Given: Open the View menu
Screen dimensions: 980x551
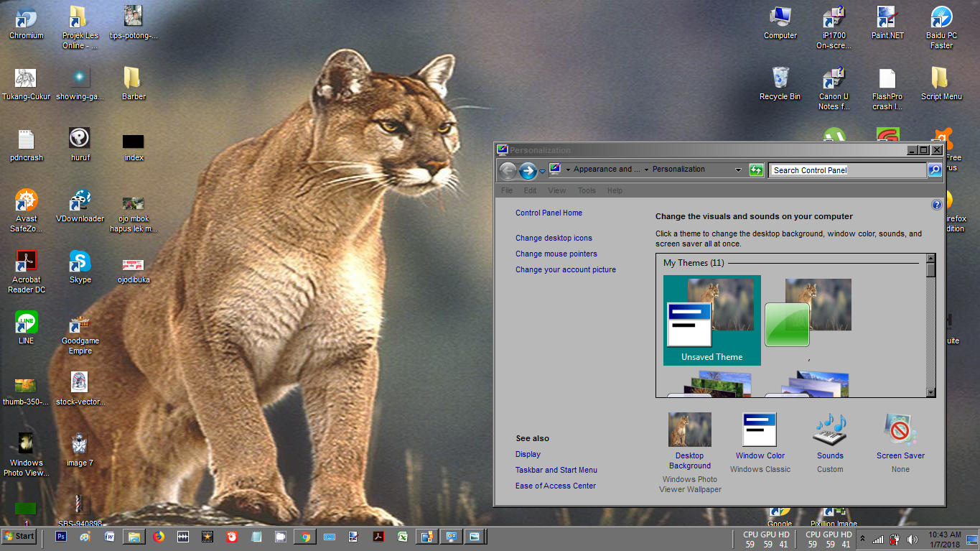Looking at the screenshot, I should click(556, 190).
